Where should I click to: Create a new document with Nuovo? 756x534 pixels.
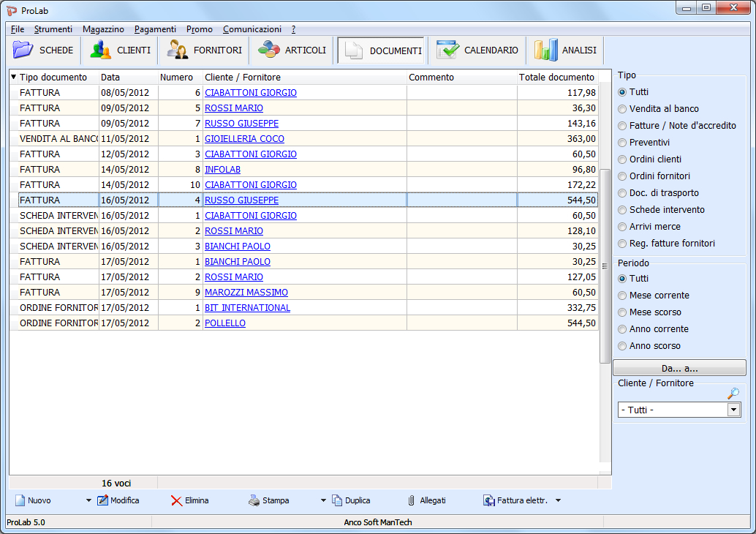pyautogui.click(x=33, y=500)
